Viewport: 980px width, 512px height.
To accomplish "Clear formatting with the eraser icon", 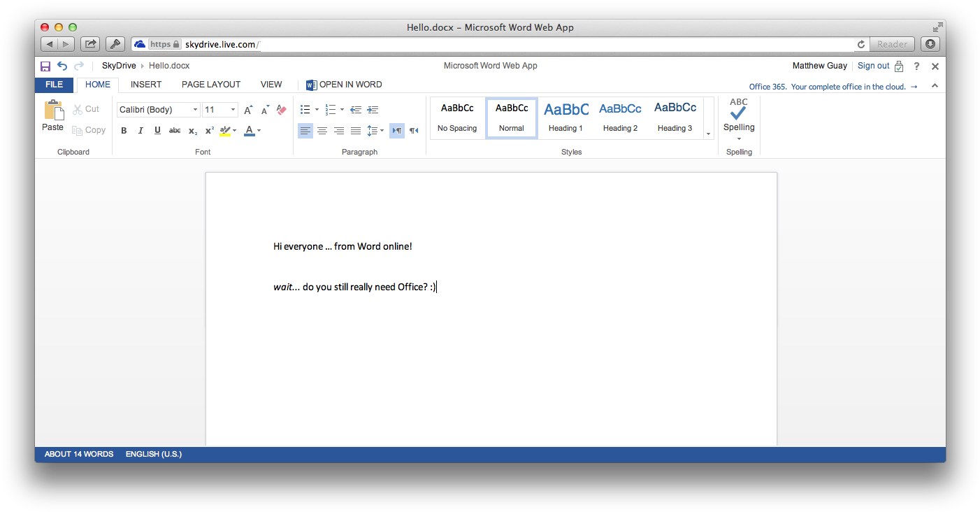I will pos(281,110).
